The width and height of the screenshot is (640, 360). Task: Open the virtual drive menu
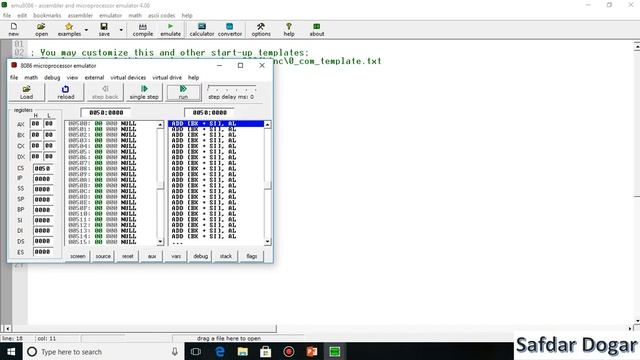(x=167, y=78)
